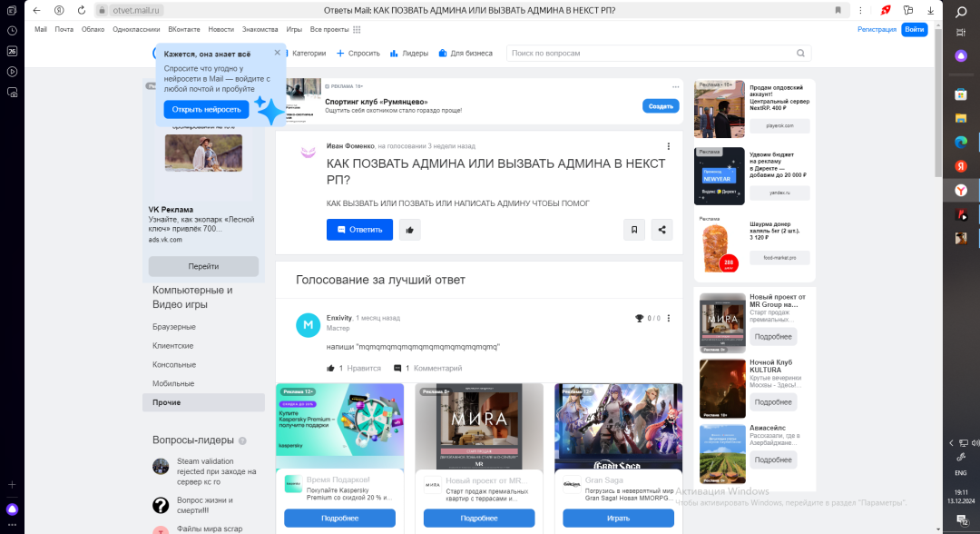The width and height of the screenshot is (980, 534).
Task: Open Новости in the top navigation
Action: tap(221, 29)
